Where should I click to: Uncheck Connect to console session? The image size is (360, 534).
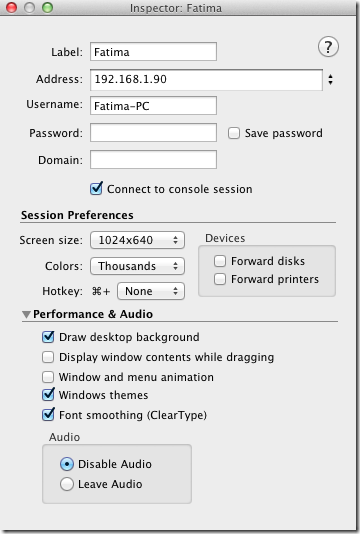tap(96, 189)
